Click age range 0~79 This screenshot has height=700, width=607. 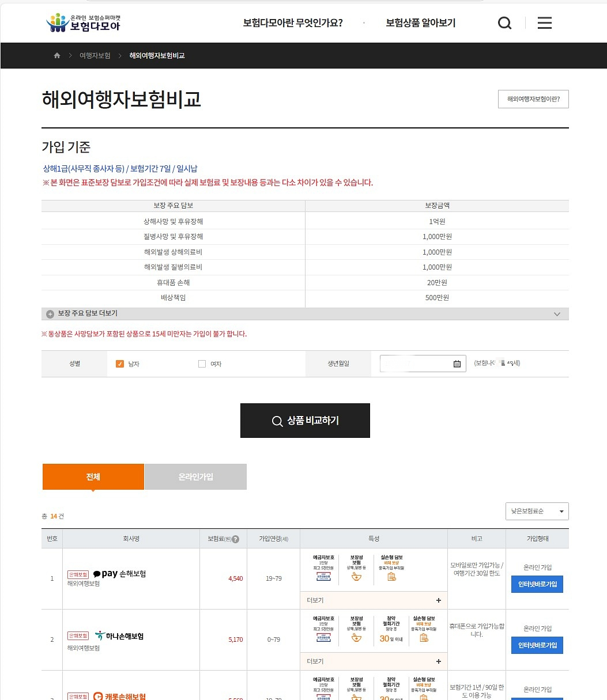click(274, 640)
